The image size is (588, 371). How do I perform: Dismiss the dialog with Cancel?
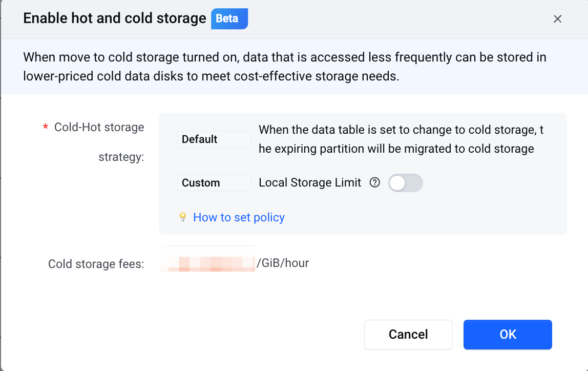coord(408,334)
